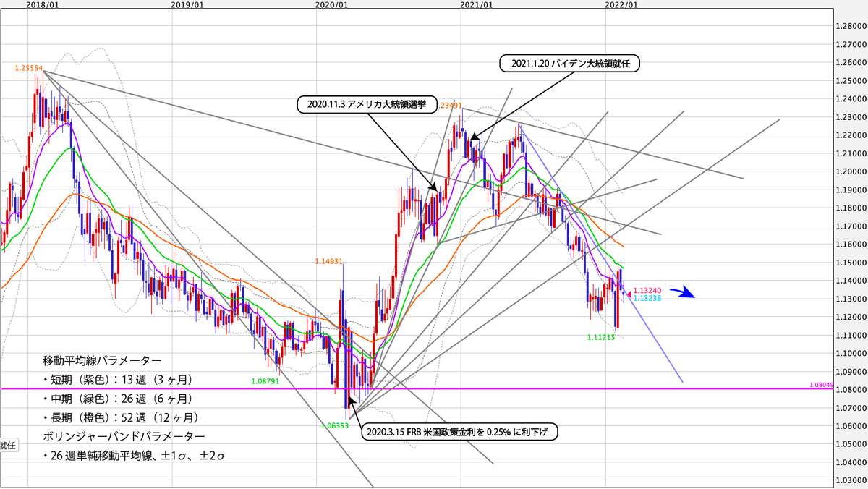Image resolution: width=868 pixels, height=489 pixels.
Task: Select the 2020.3.15 FRB rate cut callout
Action: (459, 430)
